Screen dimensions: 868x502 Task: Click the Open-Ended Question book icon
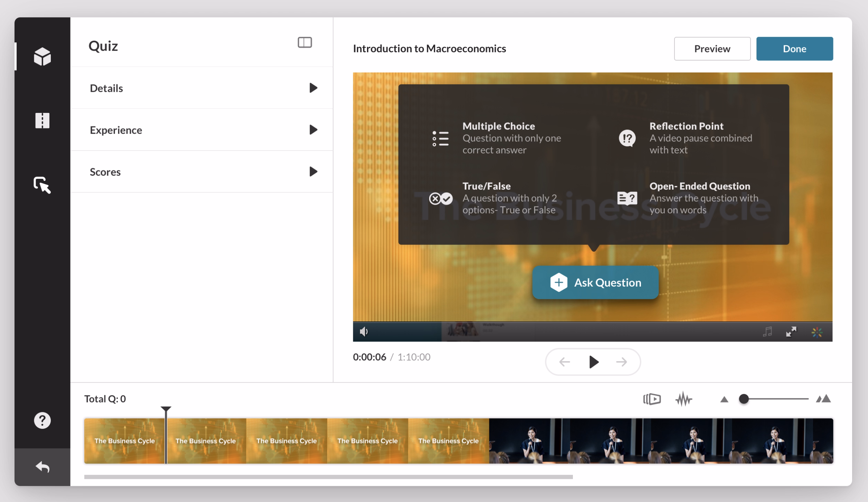[627, 198]
